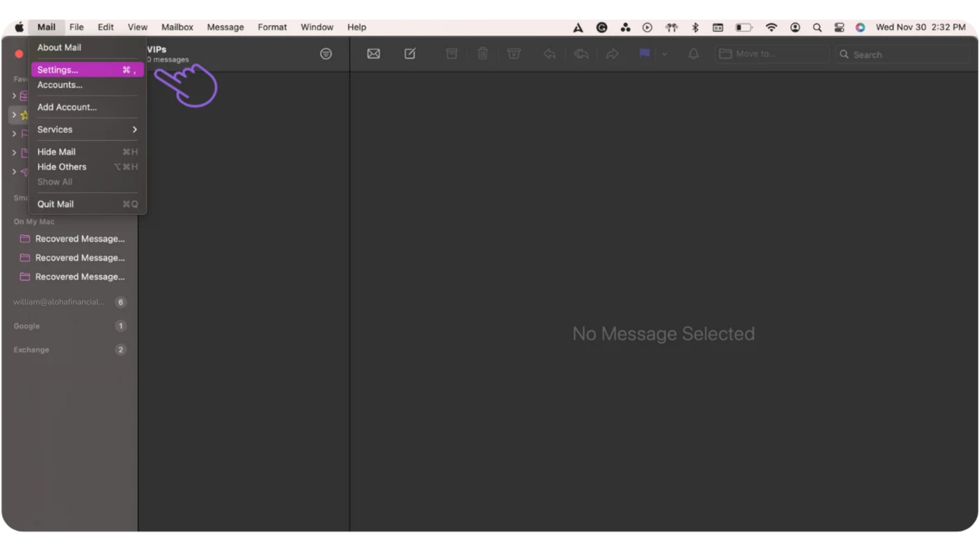Click the Junk mail toolbar icon
The height and width of the screenshot is (551, 980).
point(514,54)
